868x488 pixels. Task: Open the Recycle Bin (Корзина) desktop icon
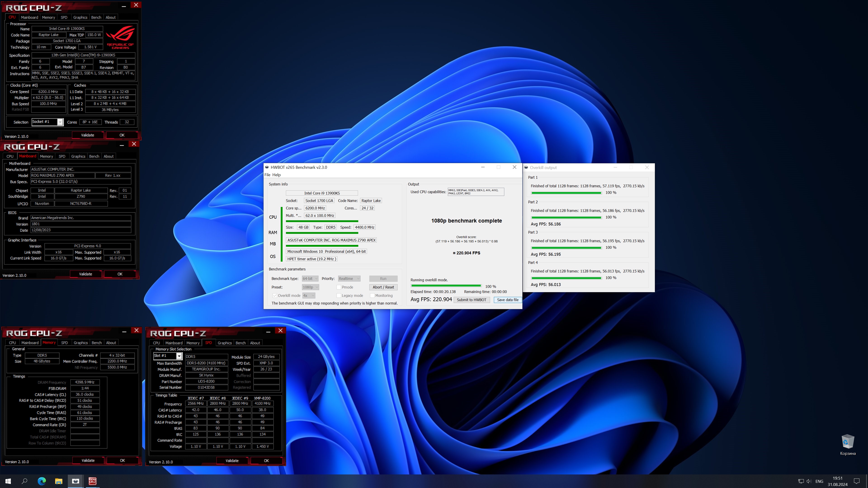tap(847, 445)
